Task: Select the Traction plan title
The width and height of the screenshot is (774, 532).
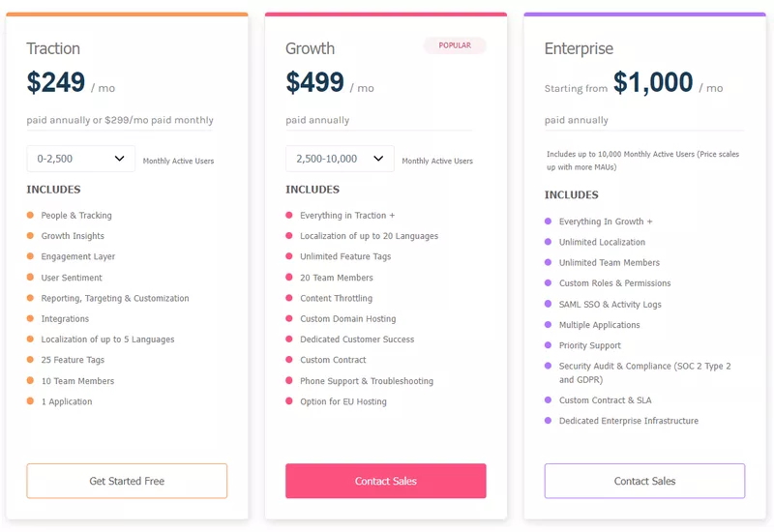Action: 53,48
